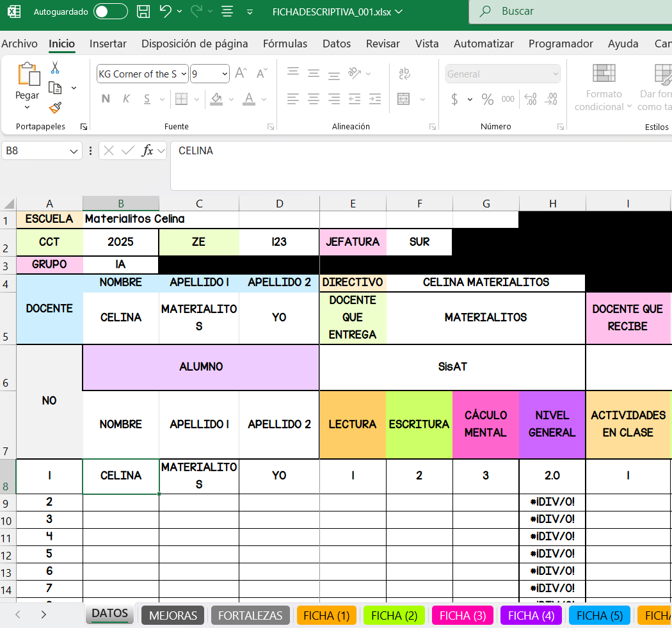Click the Copy icon in Portapapeles
The height and width of the screenshot is (628, 672).
tap(55, 88)
